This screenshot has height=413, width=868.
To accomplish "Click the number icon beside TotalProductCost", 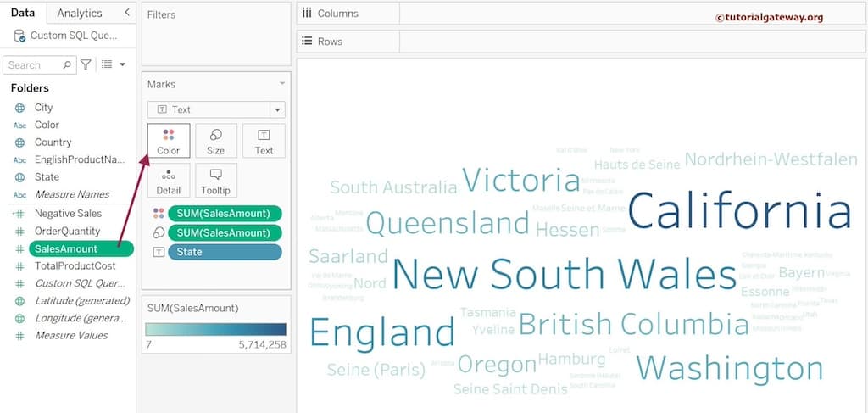I will [x=20, y=266].
